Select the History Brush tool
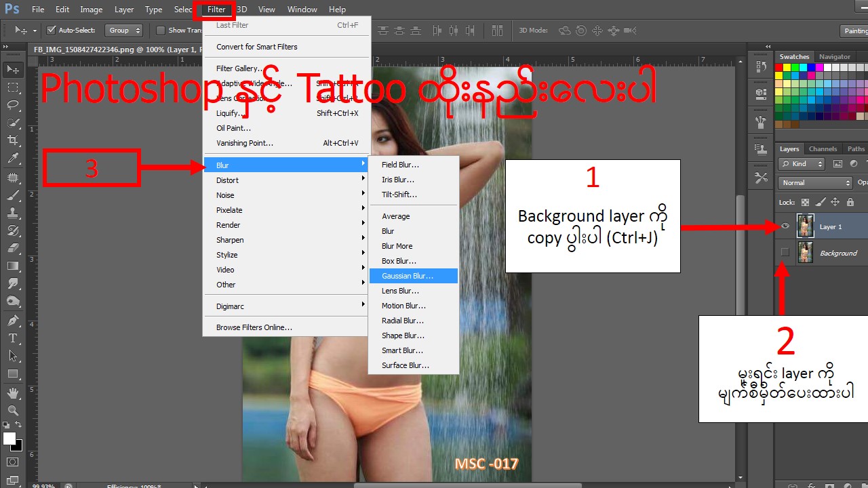Viewport: 868px width, 488px height. pos(12,230)
